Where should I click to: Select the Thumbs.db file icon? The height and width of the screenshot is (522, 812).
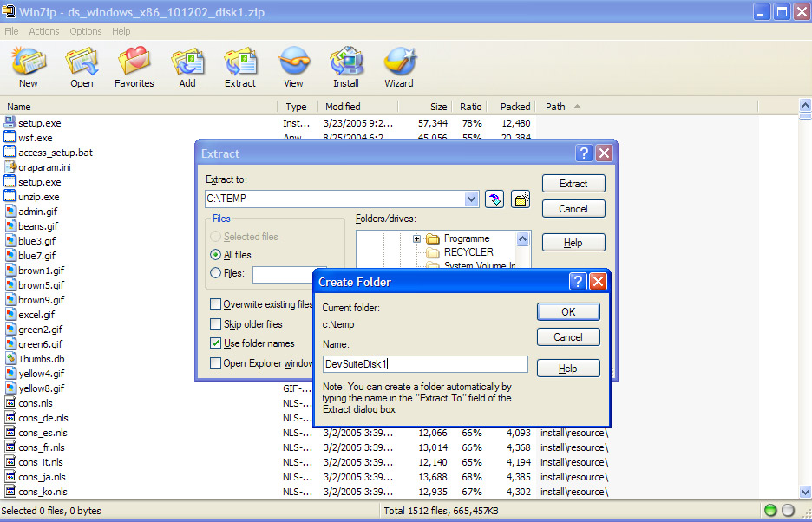tap(10, 358)
